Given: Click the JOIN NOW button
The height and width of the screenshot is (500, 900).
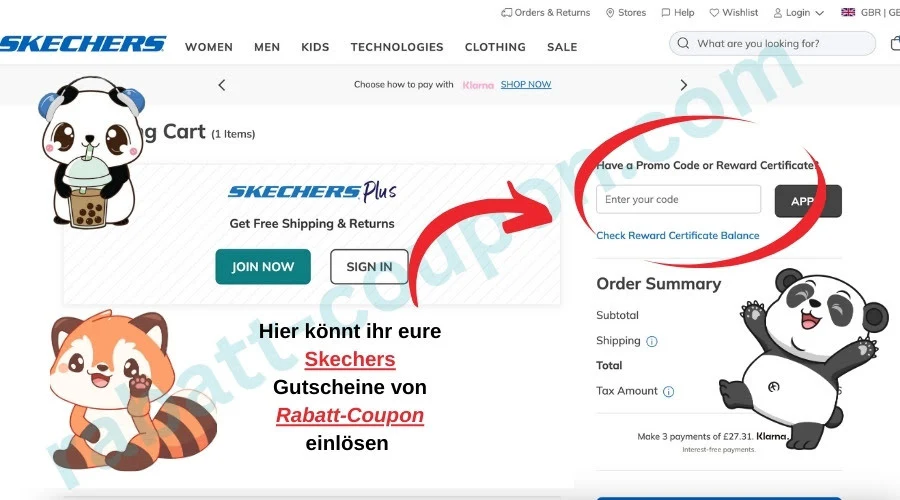Looking at the screenshot, I should pos(263,266).
